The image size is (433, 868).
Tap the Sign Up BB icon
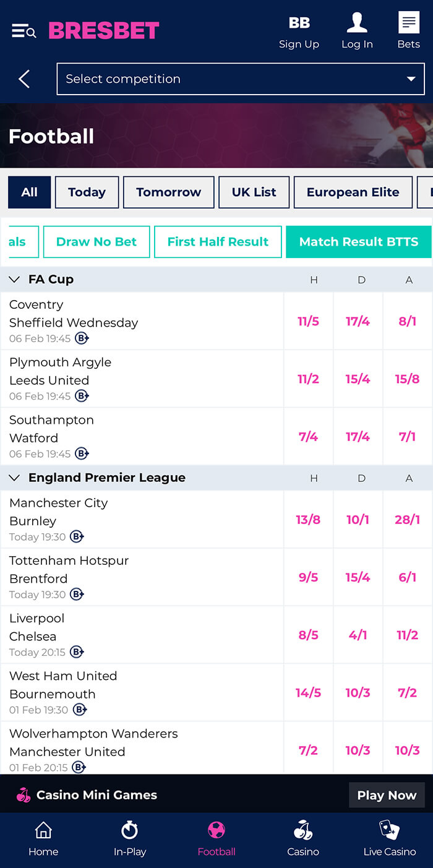pyautogui.click(x=299, y=23)
